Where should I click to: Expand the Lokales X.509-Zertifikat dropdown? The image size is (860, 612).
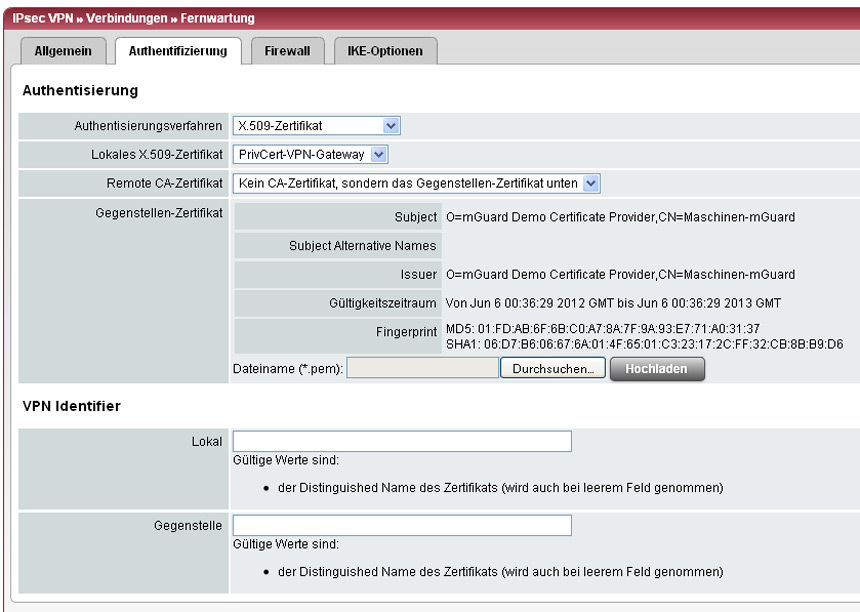(x=310, y=155)
